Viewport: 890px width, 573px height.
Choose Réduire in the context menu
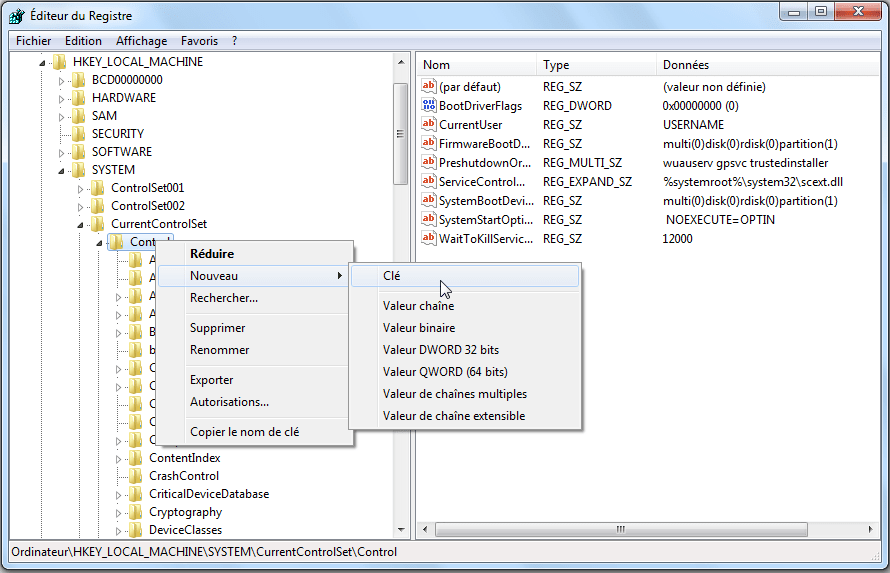click(x=254, y=254)
